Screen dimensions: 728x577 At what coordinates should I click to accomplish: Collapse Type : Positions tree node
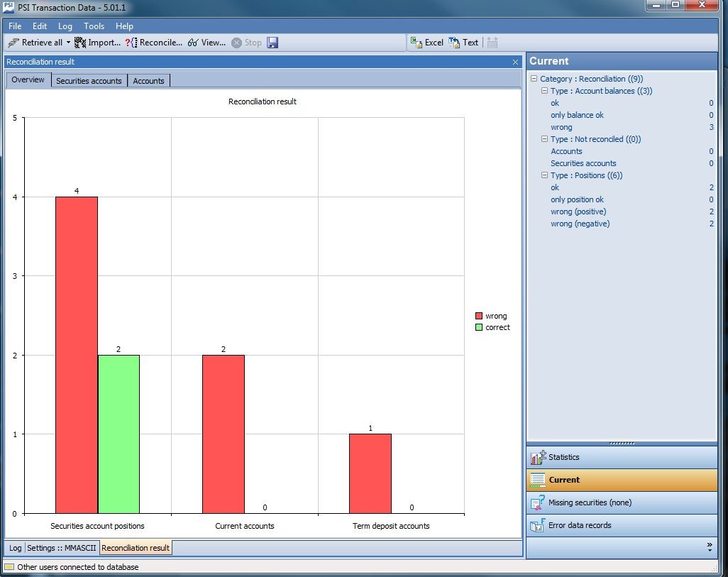[544, 175]
